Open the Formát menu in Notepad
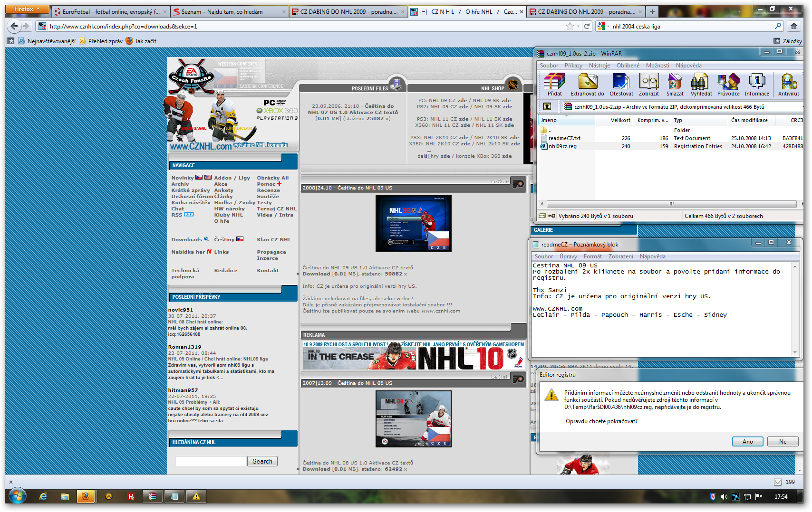 pos(592,256)
